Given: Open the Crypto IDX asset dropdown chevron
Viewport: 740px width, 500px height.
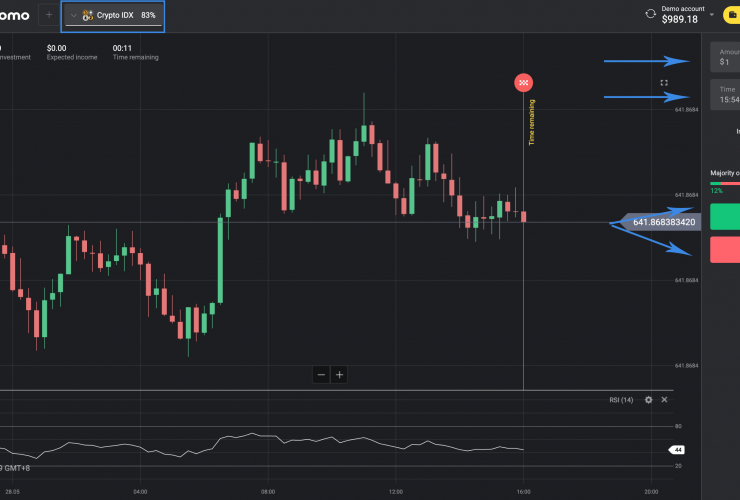Looking at the screenshot, I should (x=73, y=16).
